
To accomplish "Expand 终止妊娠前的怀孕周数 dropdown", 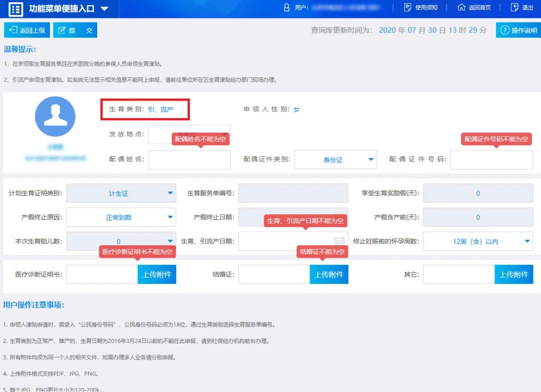I will tap(478, 241).
